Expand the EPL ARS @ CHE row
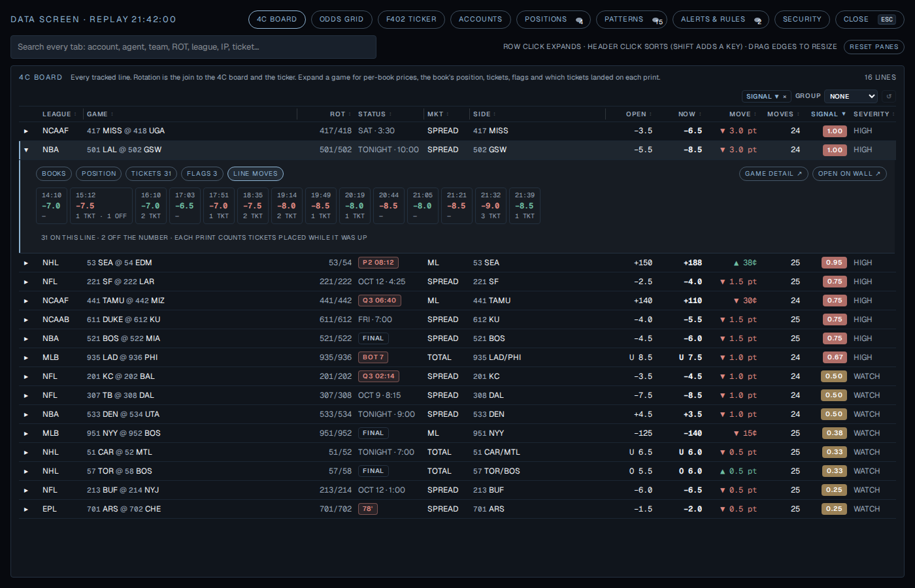The height and width of the screenshot is (588, 915). pyautogui.click(x=26, y=510)
